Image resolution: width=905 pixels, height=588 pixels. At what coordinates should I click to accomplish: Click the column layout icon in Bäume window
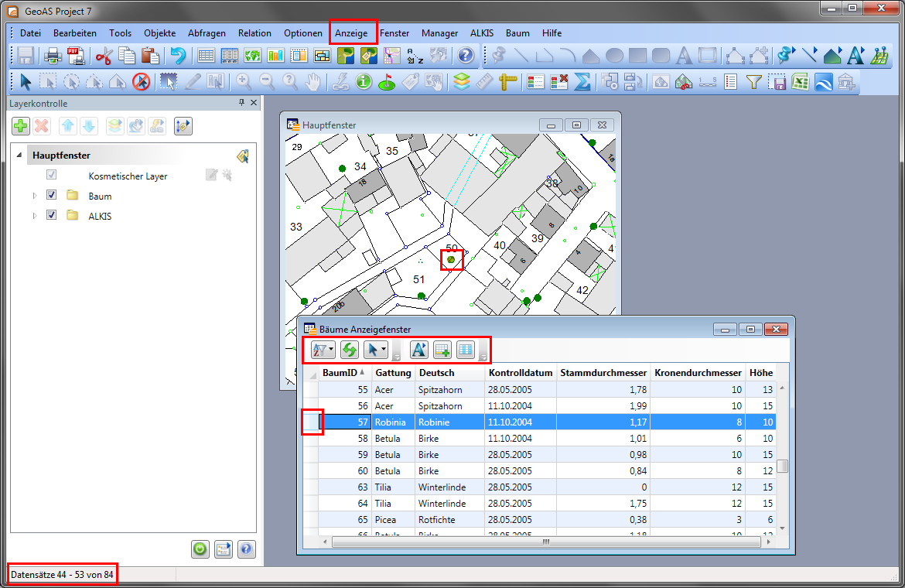465,350
